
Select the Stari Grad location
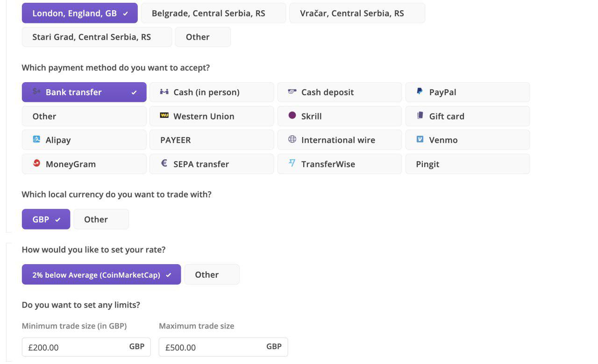97,36
